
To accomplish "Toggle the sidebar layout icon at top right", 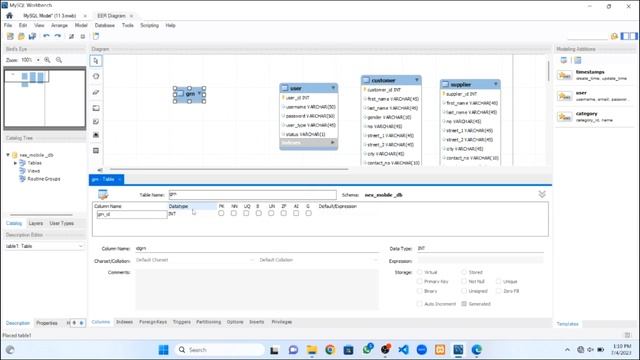I will [629, 36].
